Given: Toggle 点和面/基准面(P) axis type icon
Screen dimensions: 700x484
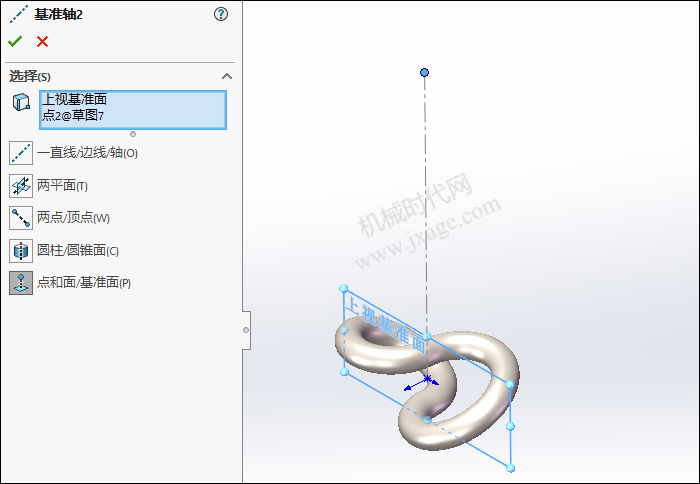Looking at the screenshot, I should (x=21, y=283).
